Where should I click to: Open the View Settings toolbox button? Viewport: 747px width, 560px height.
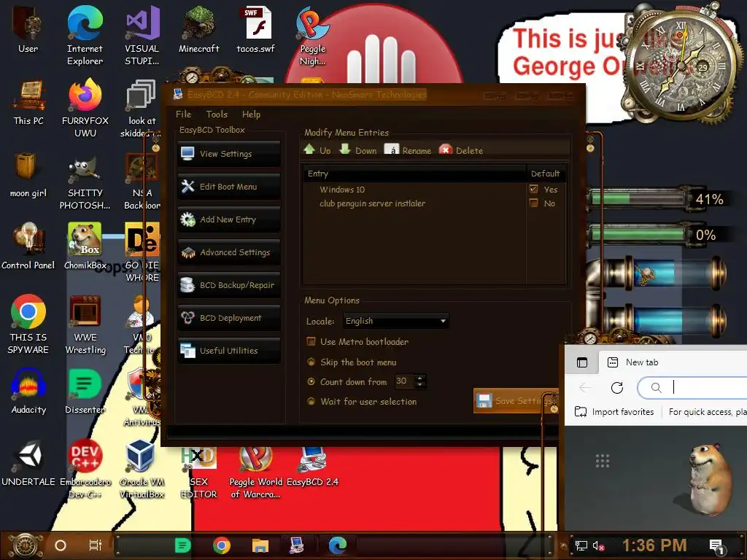(x=229, y=154)
